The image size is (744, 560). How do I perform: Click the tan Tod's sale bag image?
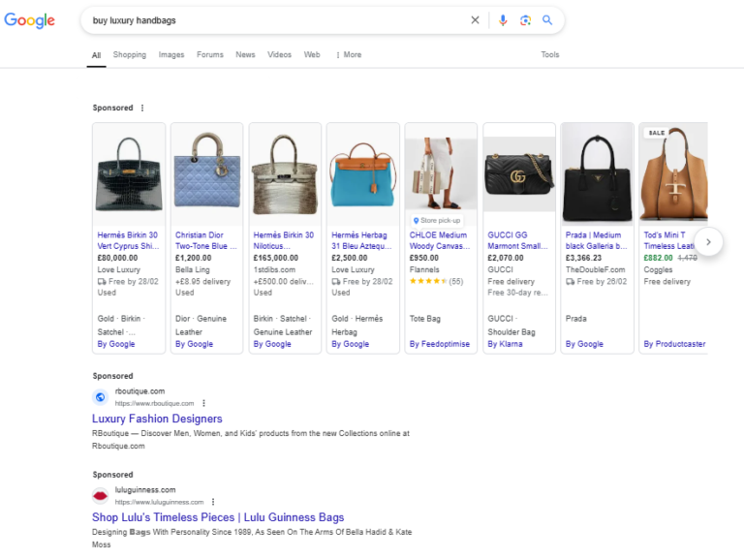click(x=673, y=174)
